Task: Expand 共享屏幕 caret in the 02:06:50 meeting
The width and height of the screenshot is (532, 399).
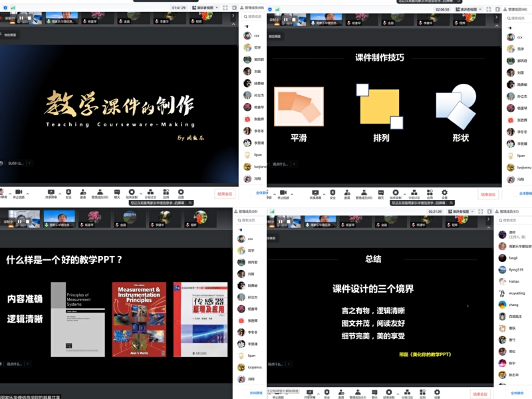Action: [x=324, y=194]
